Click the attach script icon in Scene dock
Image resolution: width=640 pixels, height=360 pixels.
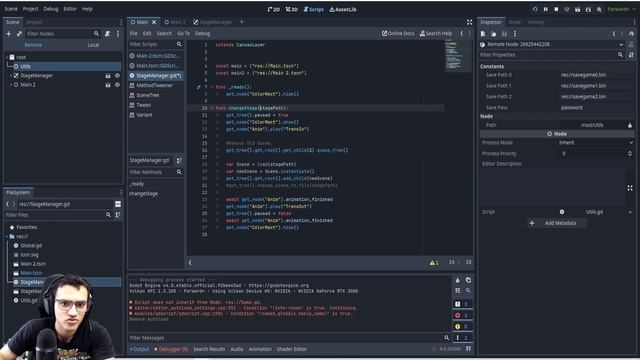107,34
